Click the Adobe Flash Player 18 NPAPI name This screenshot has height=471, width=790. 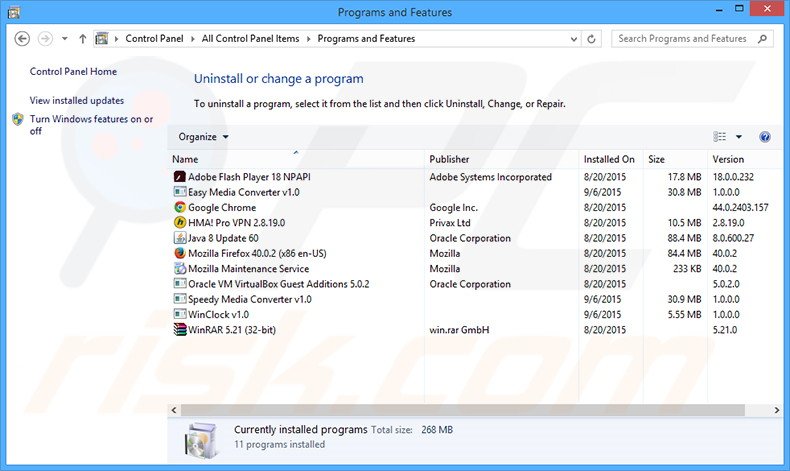click(x=249, y=177)
